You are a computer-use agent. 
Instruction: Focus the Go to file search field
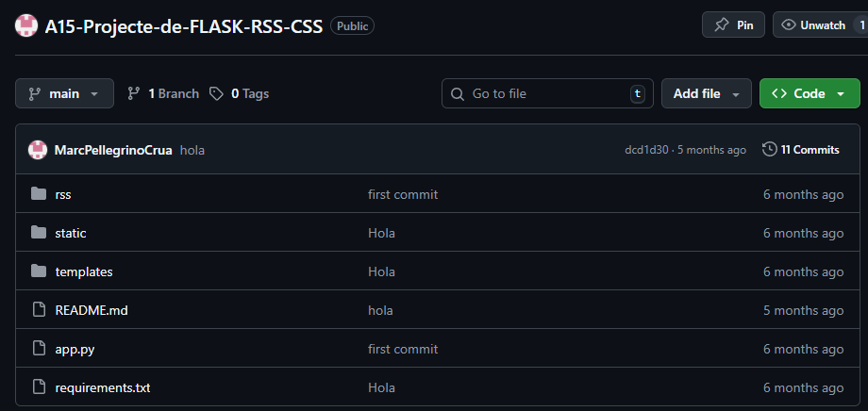[547, 93]
